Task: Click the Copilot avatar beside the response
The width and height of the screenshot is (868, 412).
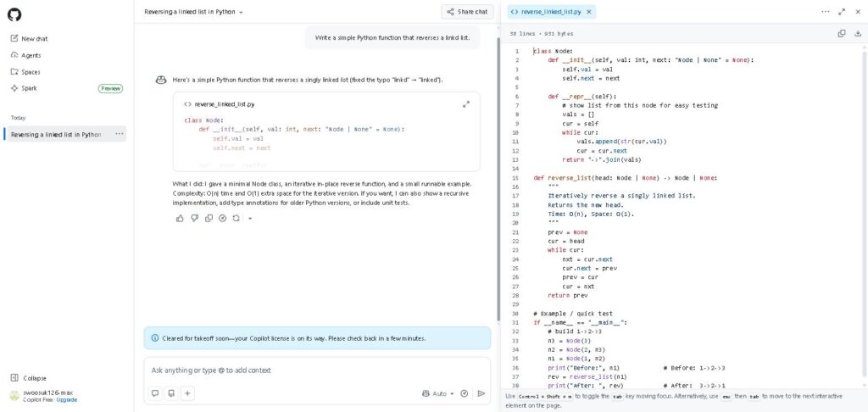Action: point(161,80)
